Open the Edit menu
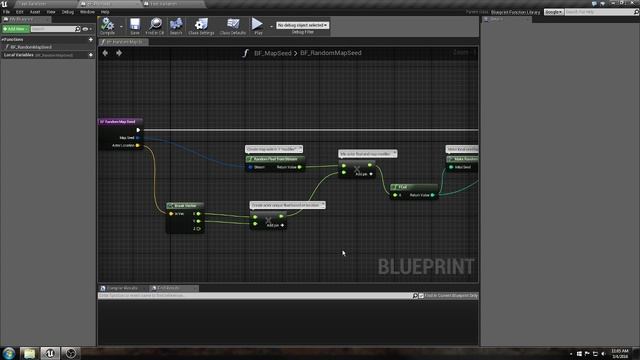The image size is (640, 360). (20, 12)
